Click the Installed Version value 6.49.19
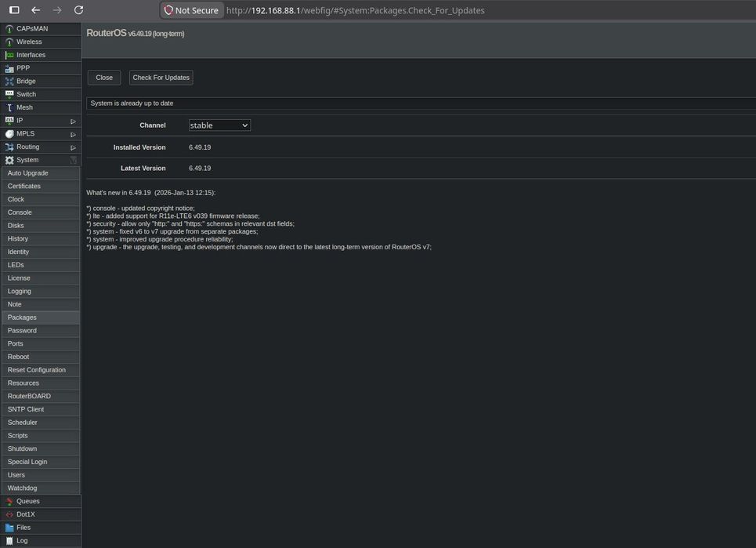 (200, 147)
